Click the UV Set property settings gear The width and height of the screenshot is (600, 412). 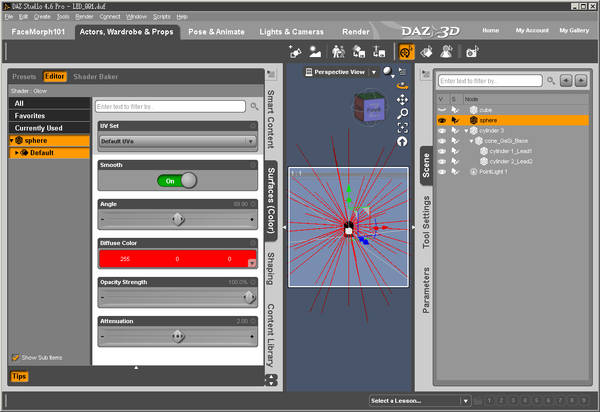[253, 126]
